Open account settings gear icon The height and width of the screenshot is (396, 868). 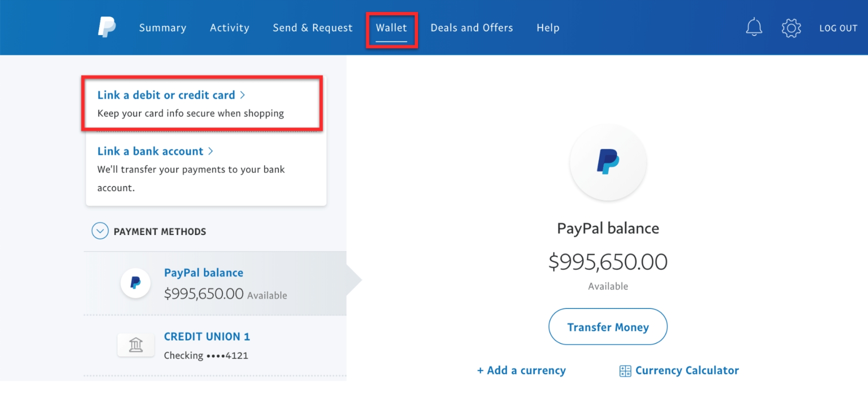[791, 27]
